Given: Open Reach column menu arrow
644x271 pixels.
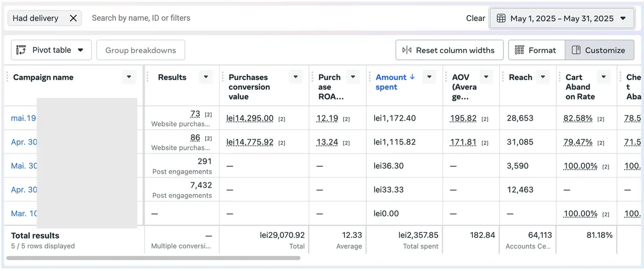Looking at the screenshot, I should (x=544, y=77).
